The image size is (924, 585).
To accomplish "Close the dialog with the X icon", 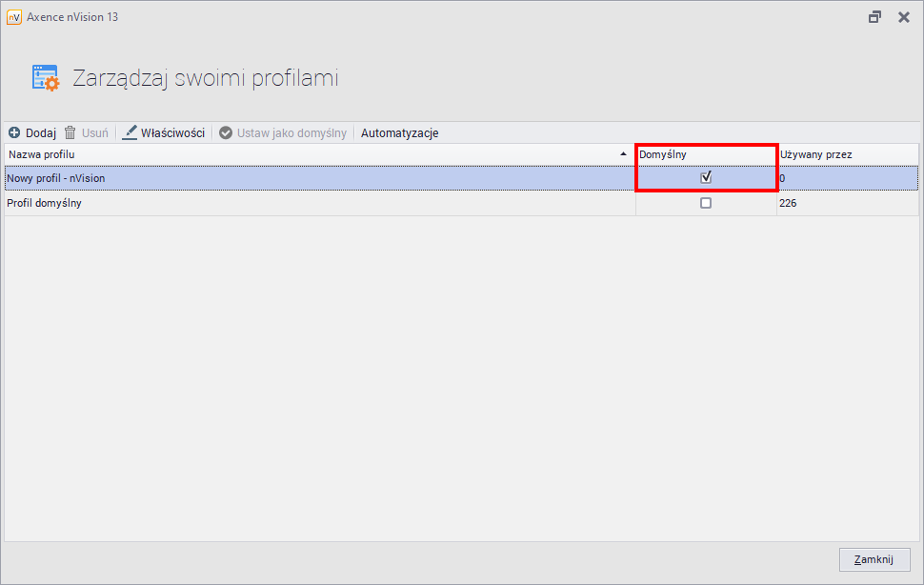I will 903,17.
